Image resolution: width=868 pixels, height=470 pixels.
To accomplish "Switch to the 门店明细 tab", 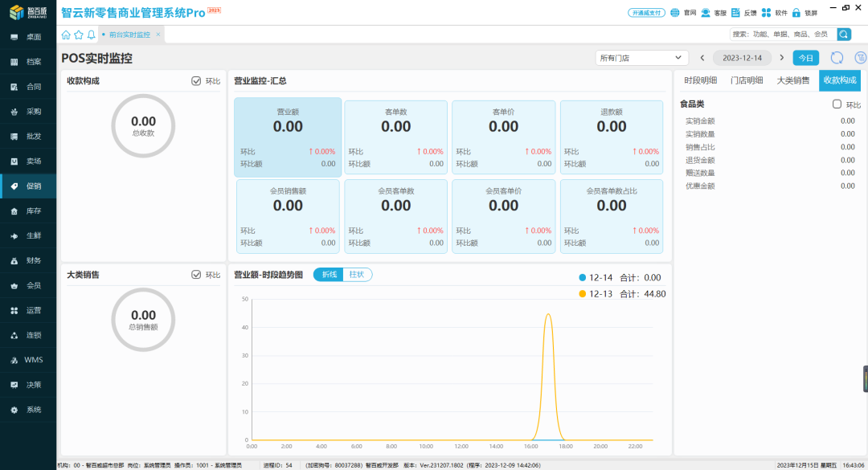I will coord(746,80).
